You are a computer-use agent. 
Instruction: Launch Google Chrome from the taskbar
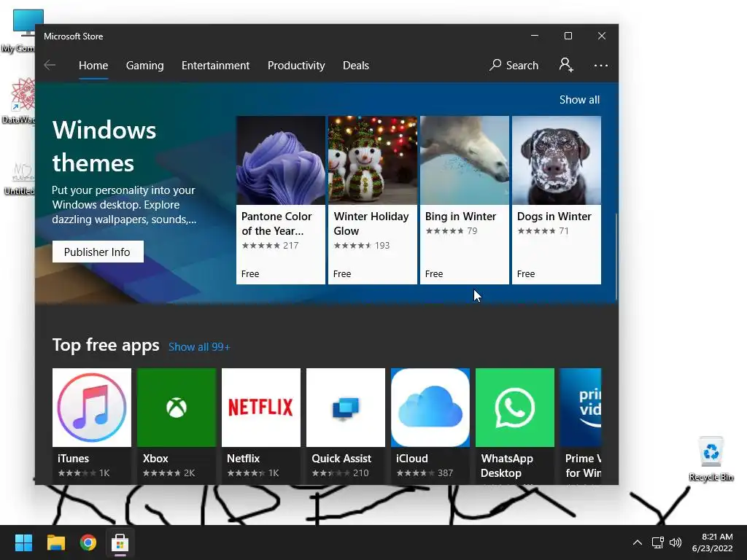88,542
